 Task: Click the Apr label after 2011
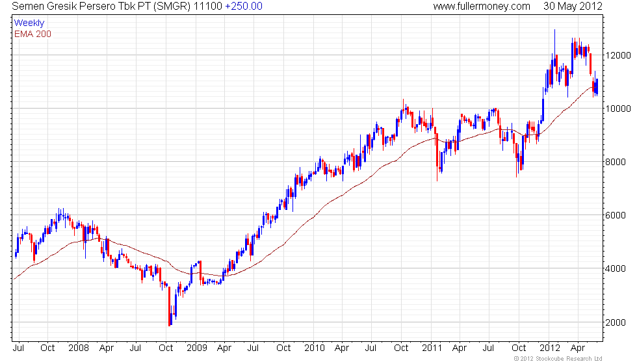tap(460, 348)
